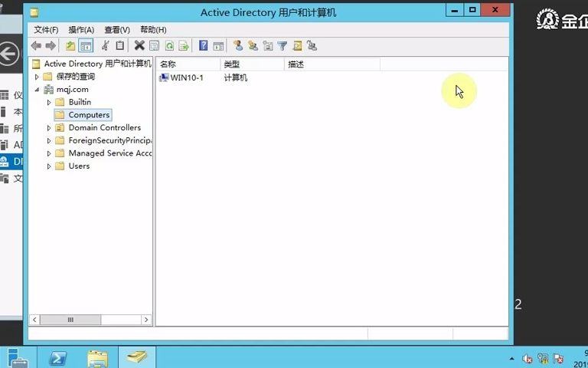Open the 操作(A) menu
The width and height of the screenshot is (588, 368).
pyautogui.click(x=81, y=30)
